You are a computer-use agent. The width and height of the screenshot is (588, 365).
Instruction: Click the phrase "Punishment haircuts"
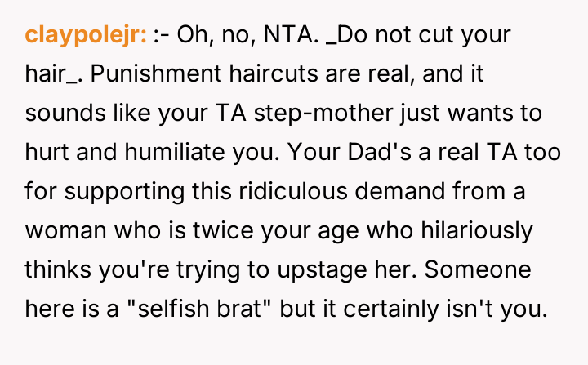click(178, 74)
